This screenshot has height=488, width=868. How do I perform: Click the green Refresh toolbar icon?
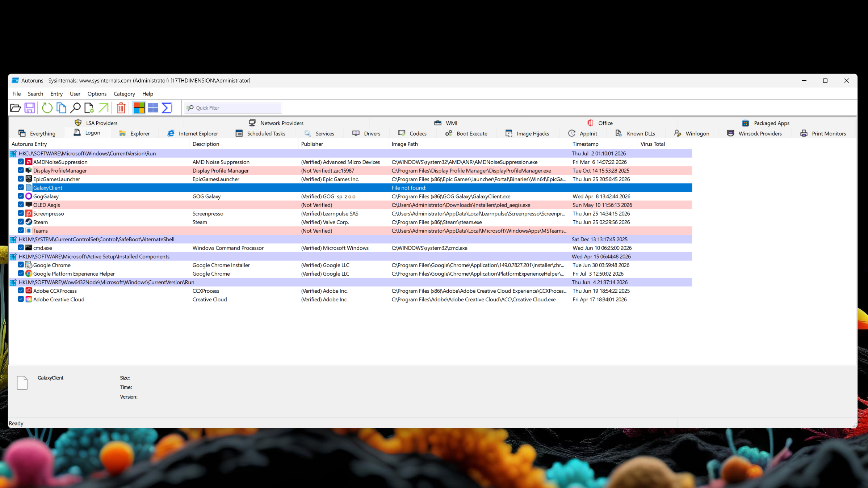(47, 108)
